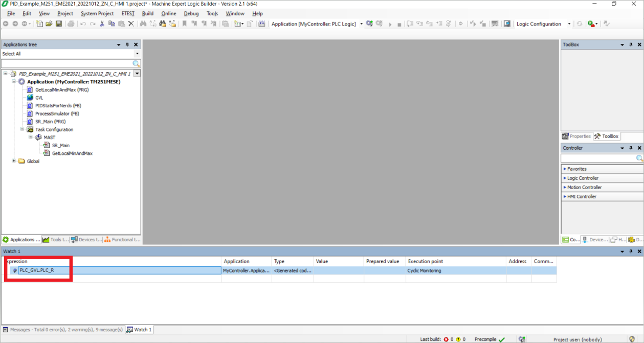Image resolution: width=644 pixels, height=343 pixels.
Task: Expand the Favorites section in Controller
Action: pyautogui.click(x=602, y=169)
